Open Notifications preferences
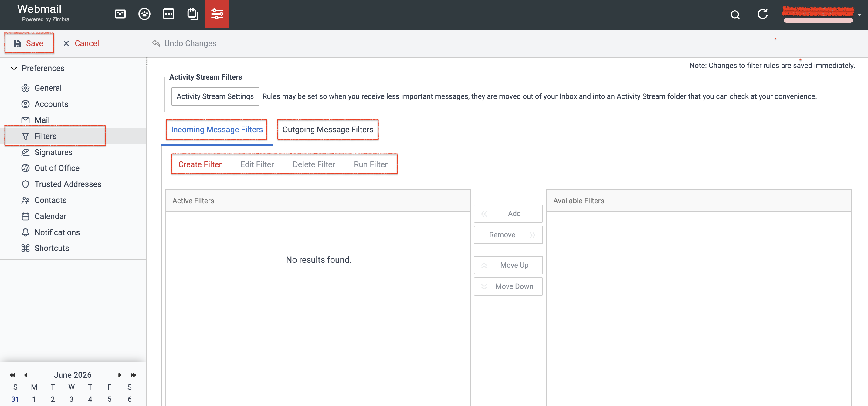Viewport: 868px width, 406px height. point(57,232)
